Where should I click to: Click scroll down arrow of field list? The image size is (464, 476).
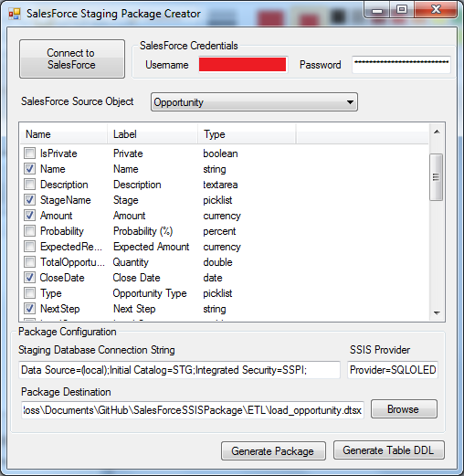(x=437, y=313)
